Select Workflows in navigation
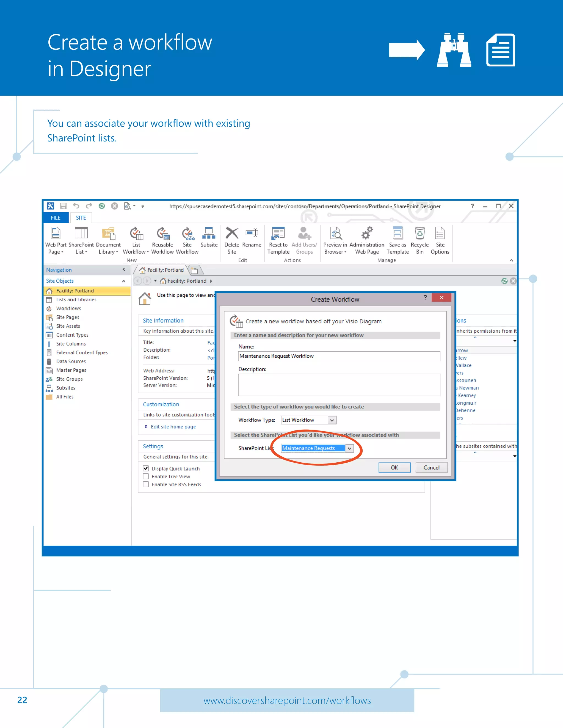 68,308
